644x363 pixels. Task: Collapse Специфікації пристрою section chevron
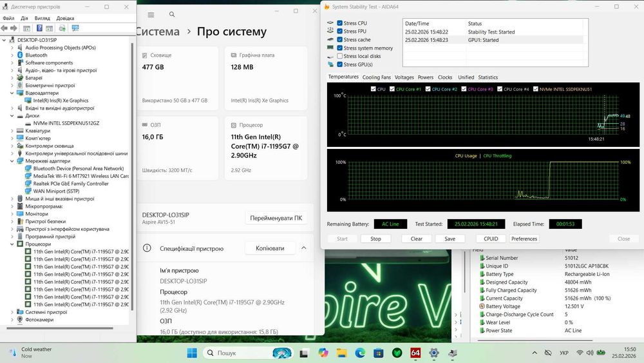click(x=303, y=248)
